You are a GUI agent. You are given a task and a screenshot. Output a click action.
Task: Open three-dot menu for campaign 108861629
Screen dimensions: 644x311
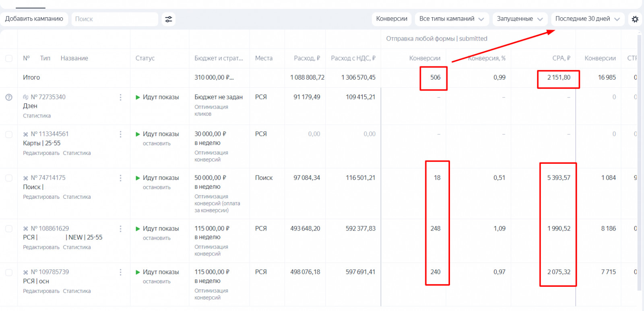120,229
